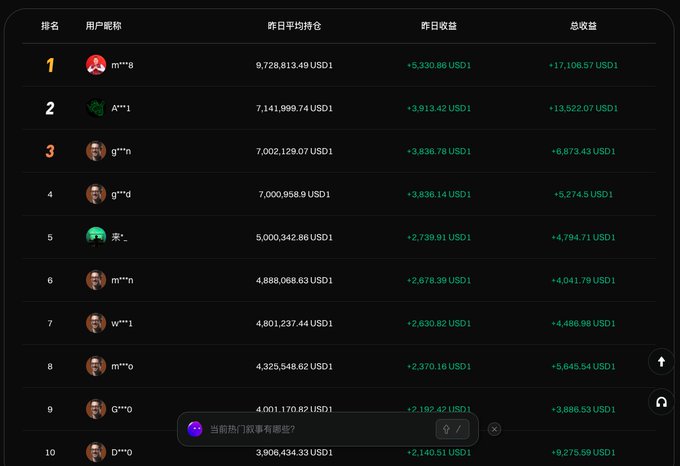Image resolution: width=680 pixels, height=466 pixels.
Task: Click yesterday's profit +3,913.42 USD1
Action: (439, 108)
